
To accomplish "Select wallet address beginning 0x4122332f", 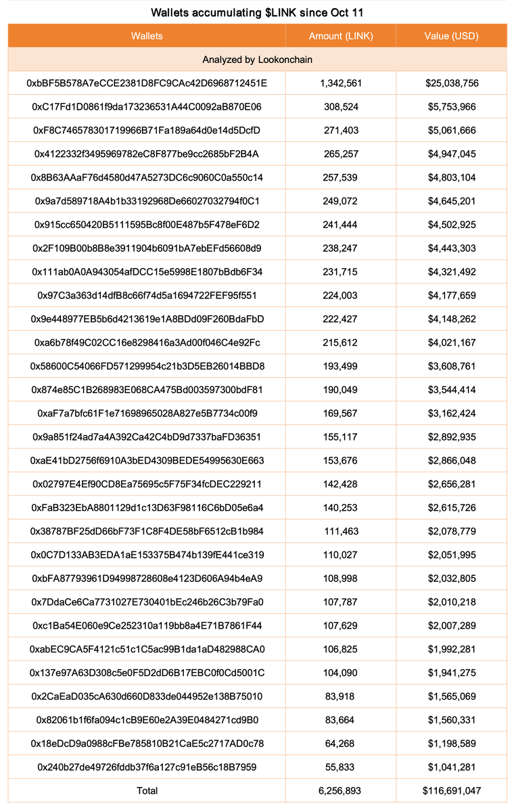I will tap(147, 154).
